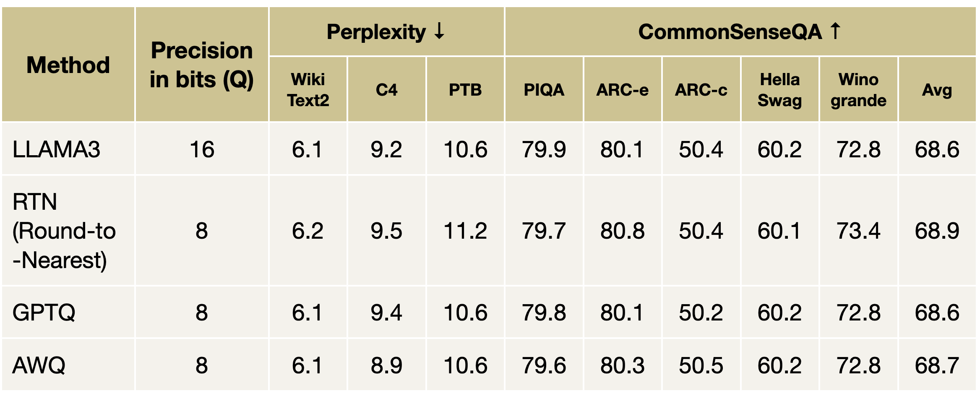Screen dimensions: 980x396
Task: Click the precision value 16 for LLAMA3
Action: tap(202, 149)
